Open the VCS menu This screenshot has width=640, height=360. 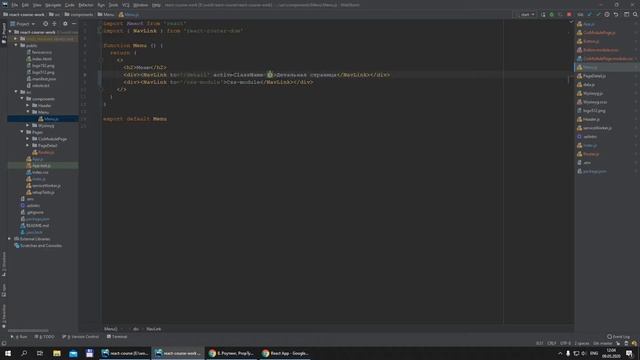coord(126,5)
